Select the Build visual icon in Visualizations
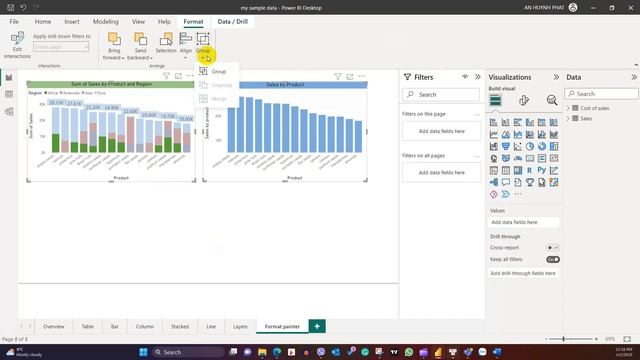This screenshot has height=360, width=640. coord(496,100)
